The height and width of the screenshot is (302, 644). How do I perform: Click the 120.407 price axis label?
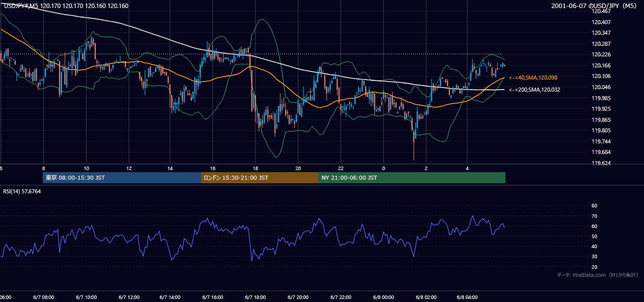point(601,22)
